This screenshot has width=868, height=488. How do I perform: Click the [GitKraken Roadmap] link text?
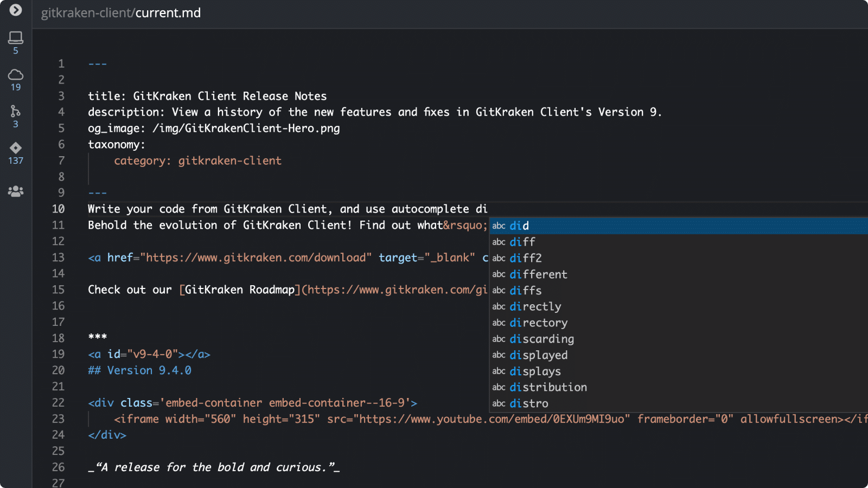tap(239, 290)
